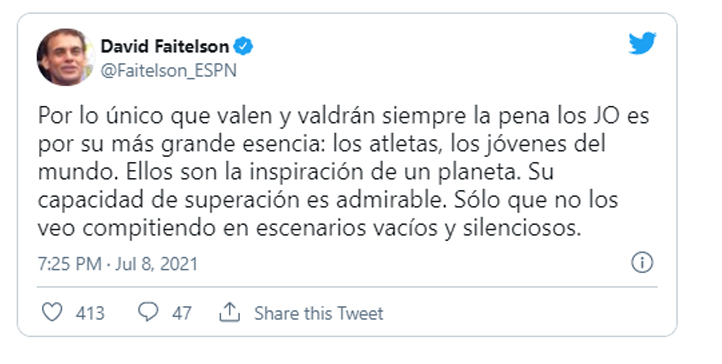
Task: Open the David Faitelson display name
Action: tap(165, 46)
